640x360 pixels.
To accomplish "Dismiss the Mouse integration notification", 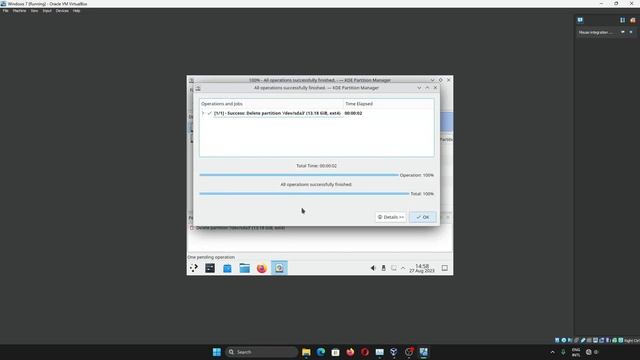I will coord(631,32).
